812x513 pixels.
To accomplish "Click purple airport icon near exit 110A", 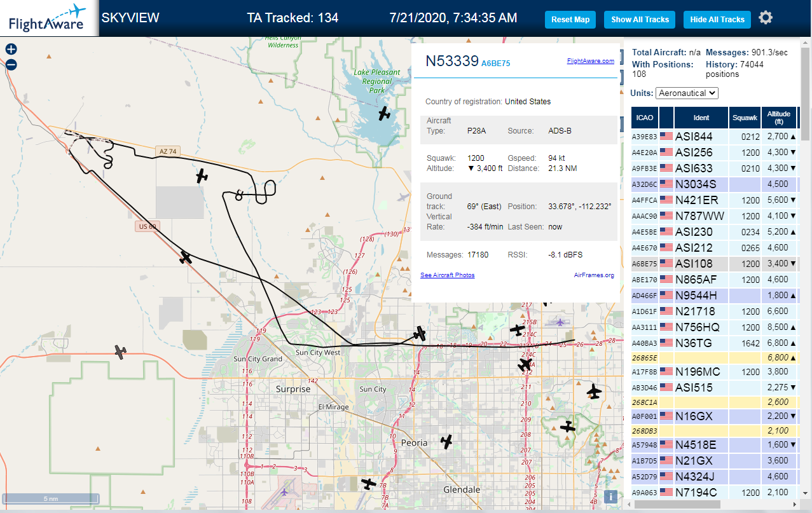I will click(284, 491).
